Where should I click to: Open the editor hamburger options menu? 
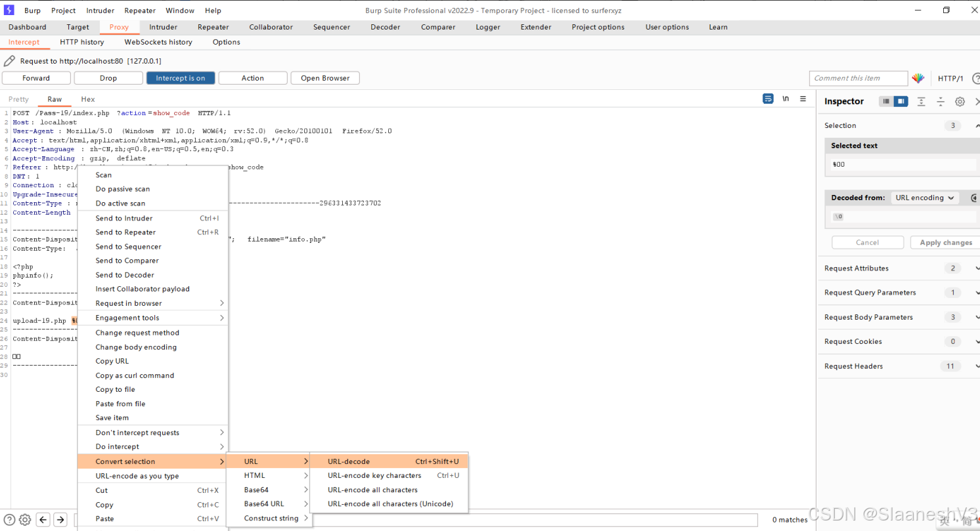803,99
